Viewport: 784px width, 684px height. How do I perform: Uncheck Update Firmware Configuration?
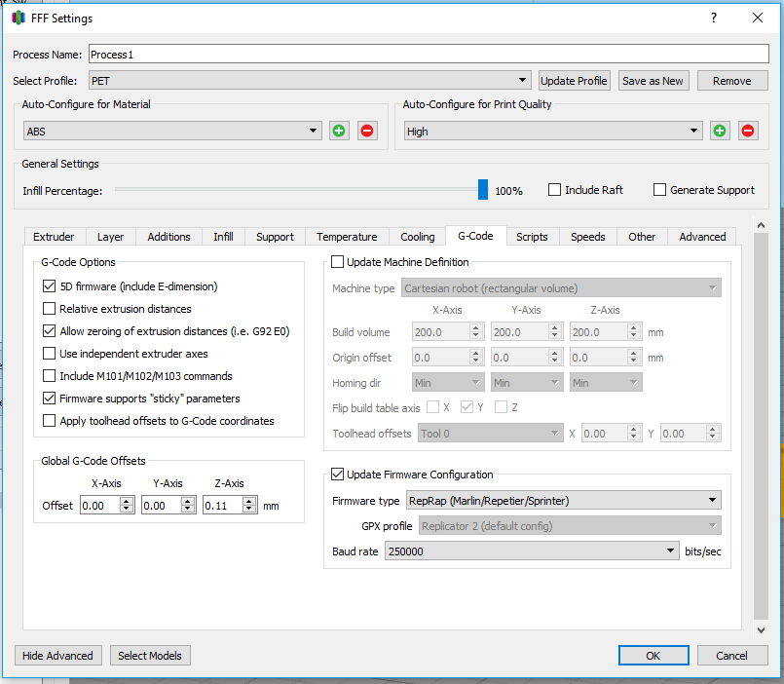pyautogui.click(x=338, y=475)
